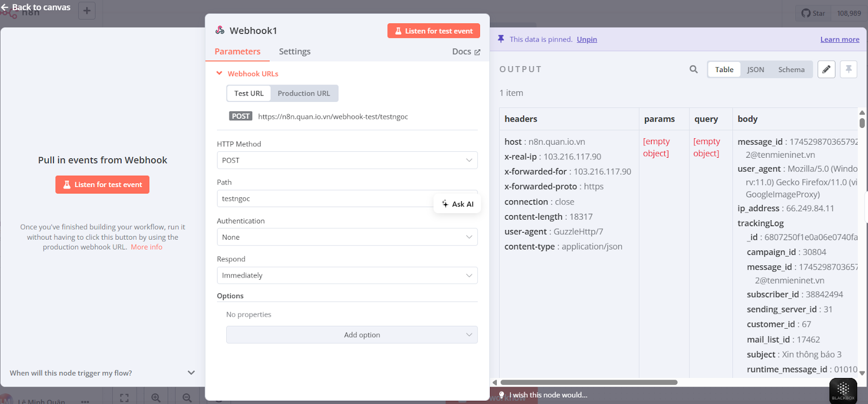Open the Docs external link
The image size is (868, 404).
466,52
